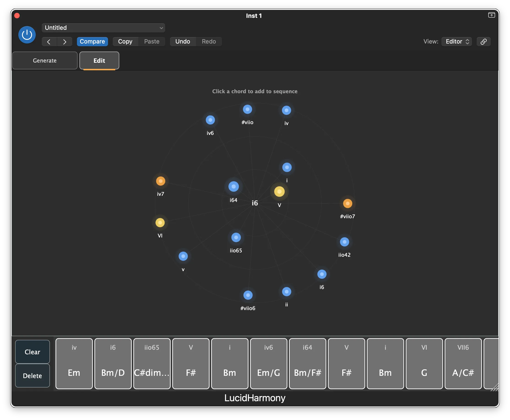Screen dimensions: 510x420
Task: Select the iv chord node
Action: [287, 110]
